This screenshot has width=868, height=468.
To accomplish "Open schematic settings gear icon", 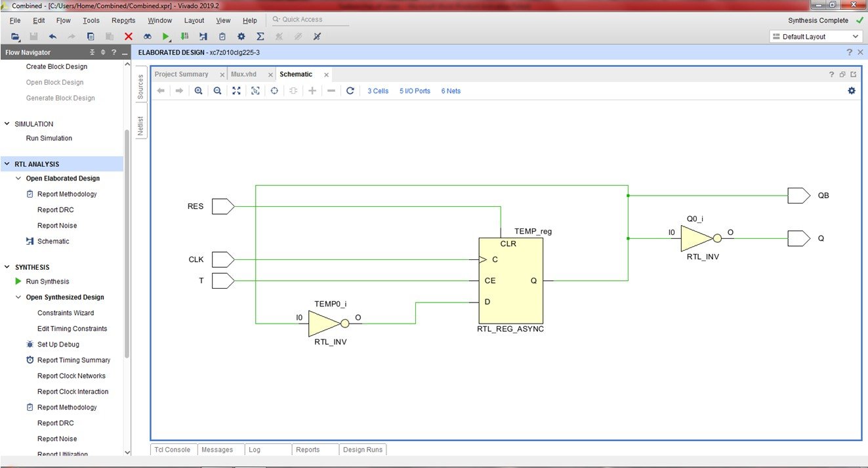I will pyautogui.click(x=852, y=91).
